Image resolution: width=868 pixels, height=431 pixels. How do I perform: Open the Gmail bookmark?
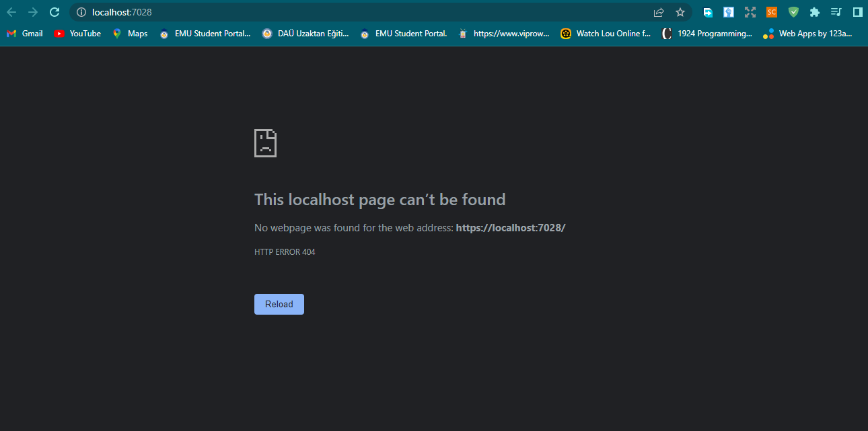tap(24, 34)
